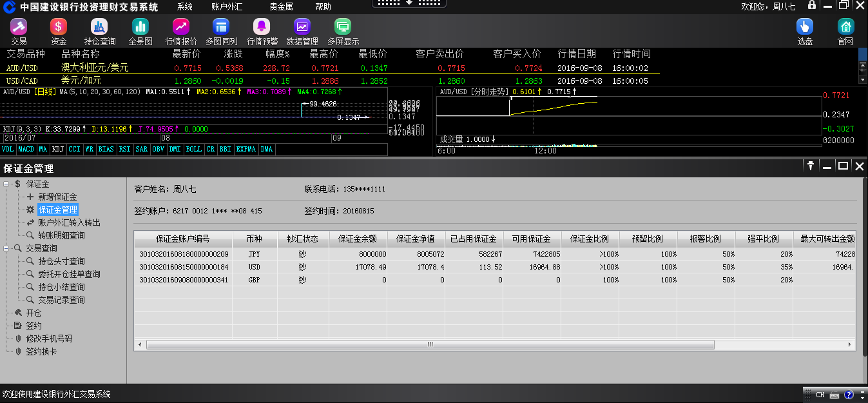The image size is (868, 403).
Task: Open the 选盘 selection hand icon
Action: pos(805,26)
